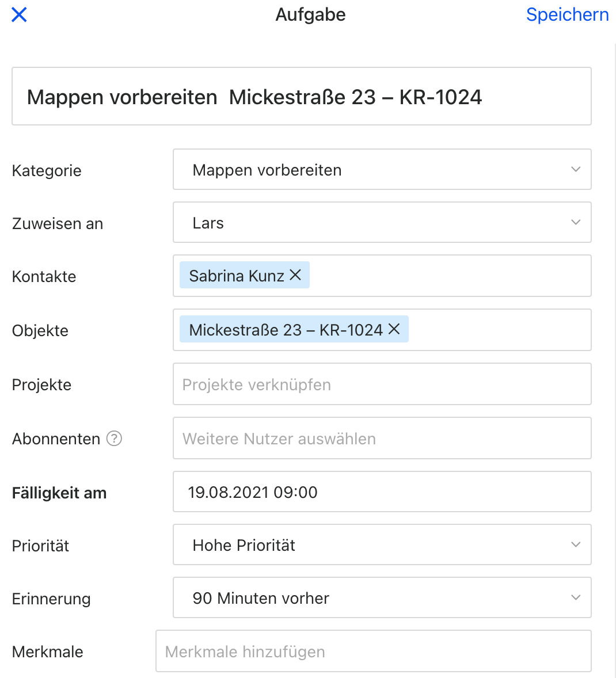Click the Merkmale hinzufügen field
This screenshot has height=678, width=616.
[x=373, y=652]
